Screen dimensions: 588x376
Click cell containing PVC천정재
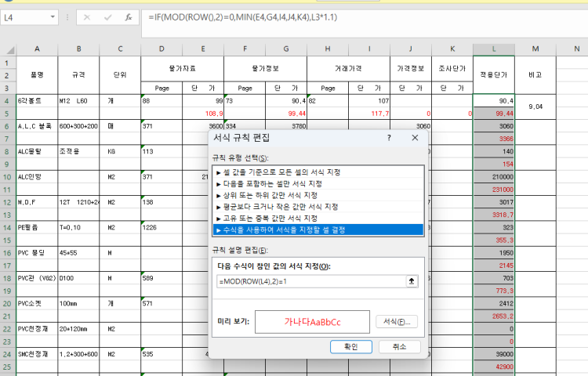[37, 329]
